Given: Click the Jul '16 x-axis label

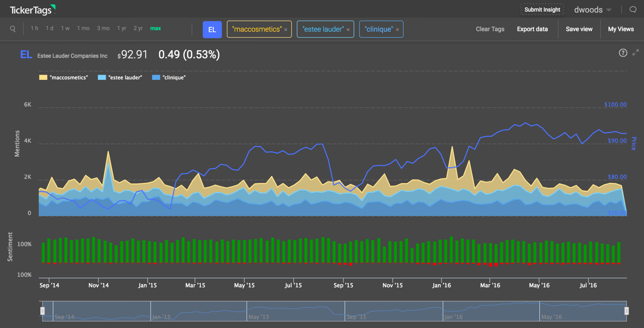Looking at the screenshot, I should [588, 285].
